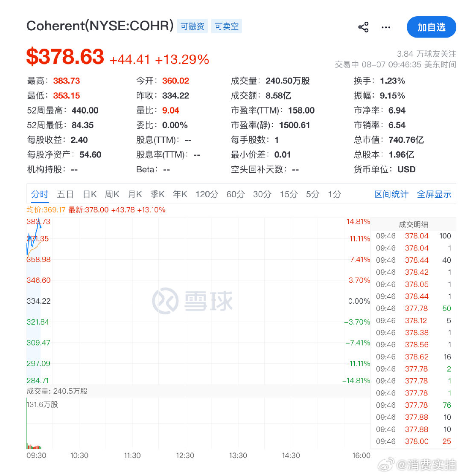Open the 15分 chart tab
This screenshot has width=461, height=476.
(289, 194)
